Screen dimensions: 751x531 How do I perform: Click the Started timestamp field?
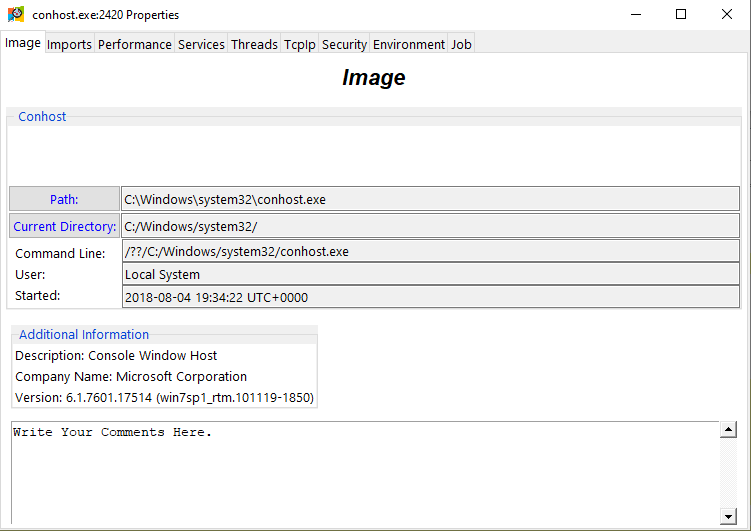tap(431, 297)
